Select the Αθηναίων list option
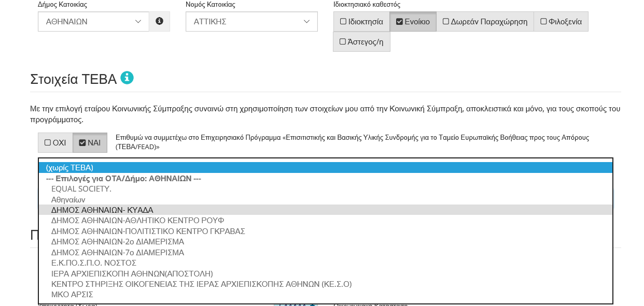Screen dimensions: 644x306 (326, 199)
